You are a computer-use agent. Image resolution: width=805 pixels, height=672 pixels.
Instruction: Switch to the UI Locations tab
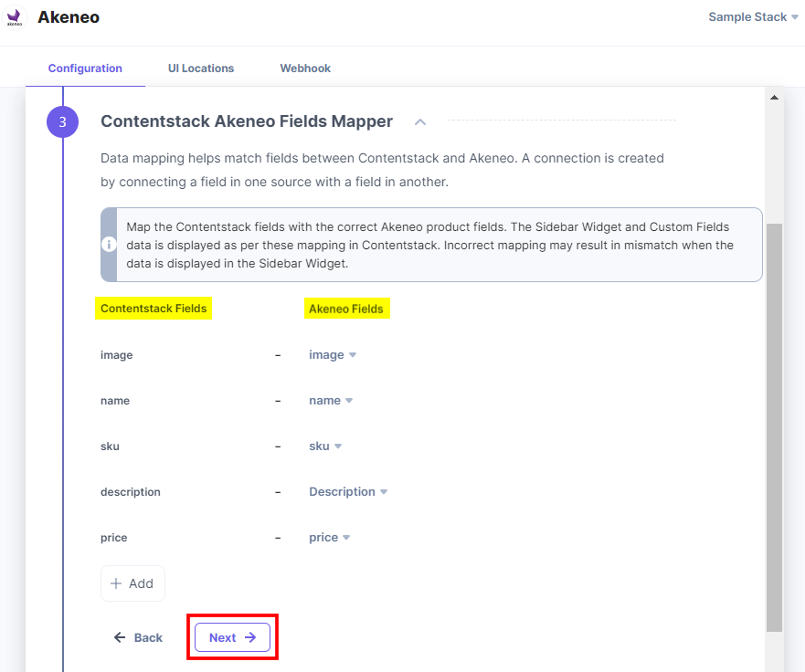pyautogui.click(x=201, y=68)
